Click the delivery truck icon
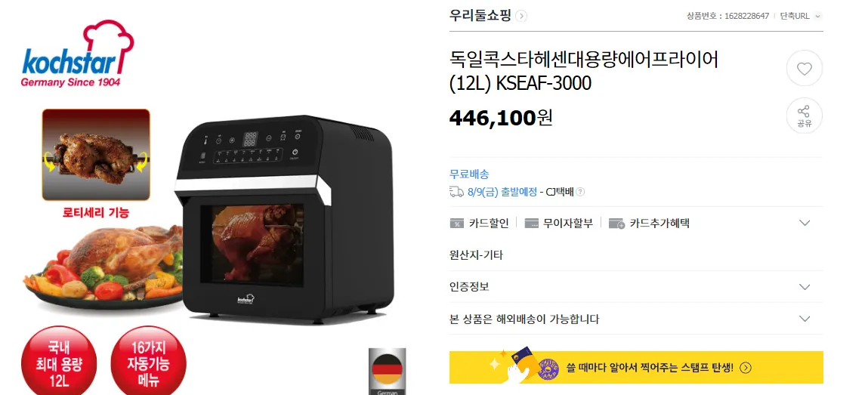The height and width of the screenshot is (395, 868). [x=457, y=192]
